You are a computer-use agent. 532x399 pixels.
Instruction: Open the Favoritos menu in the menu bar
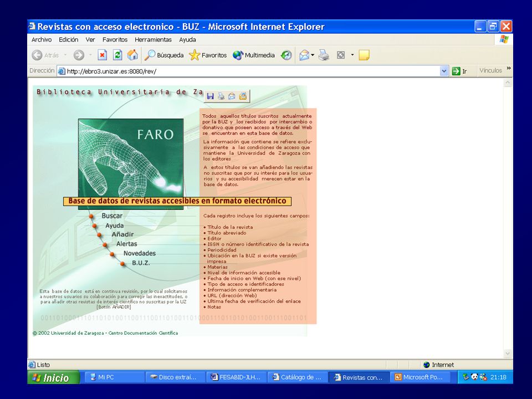point(115,40)
